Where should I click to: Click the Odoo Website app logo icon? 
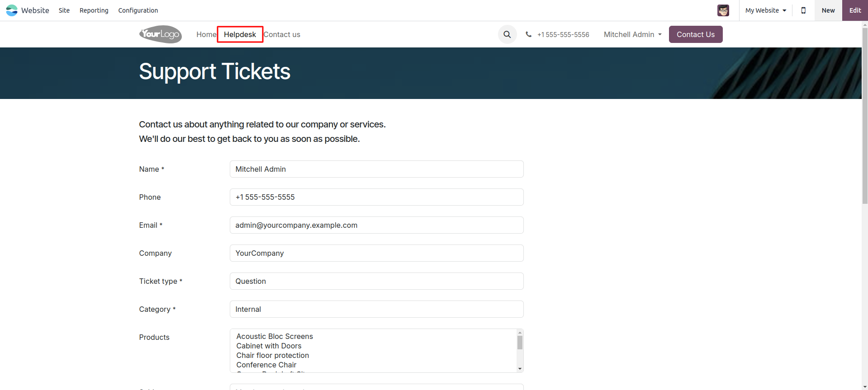[x=12, y=10]
